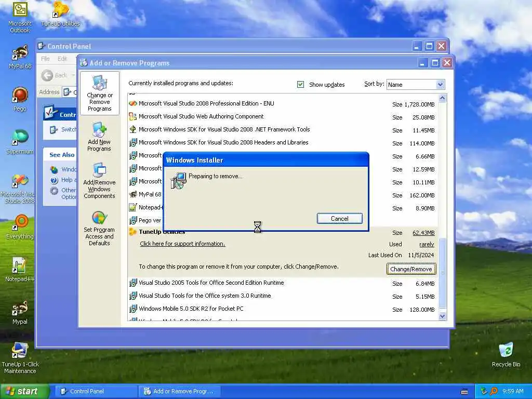
Task: Click the program list scrollbar thumb
Action: (x=442, y=273)
